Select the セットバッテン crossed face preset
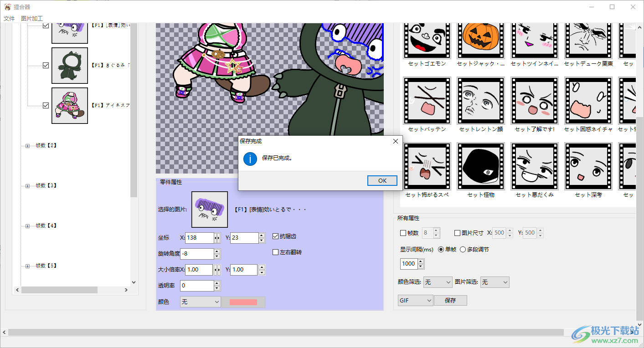This screenshot has width=644, height=348. click(x=427, y=101)
